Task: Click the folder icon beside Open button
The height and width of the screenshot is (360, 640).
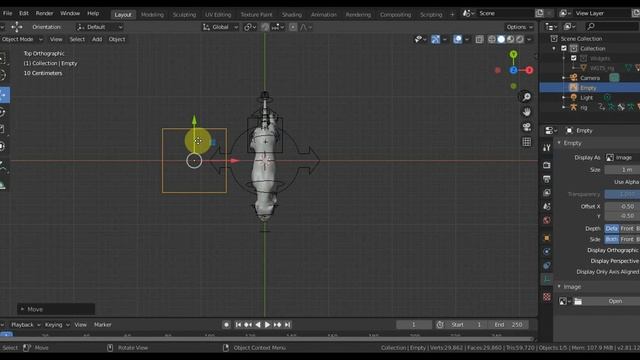Action: [x=578, y=301]
